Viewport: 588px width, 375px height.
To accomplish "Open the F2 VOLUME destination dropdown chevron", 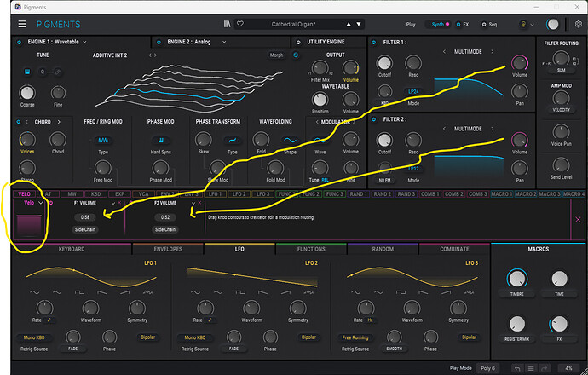I will point(193,203).
